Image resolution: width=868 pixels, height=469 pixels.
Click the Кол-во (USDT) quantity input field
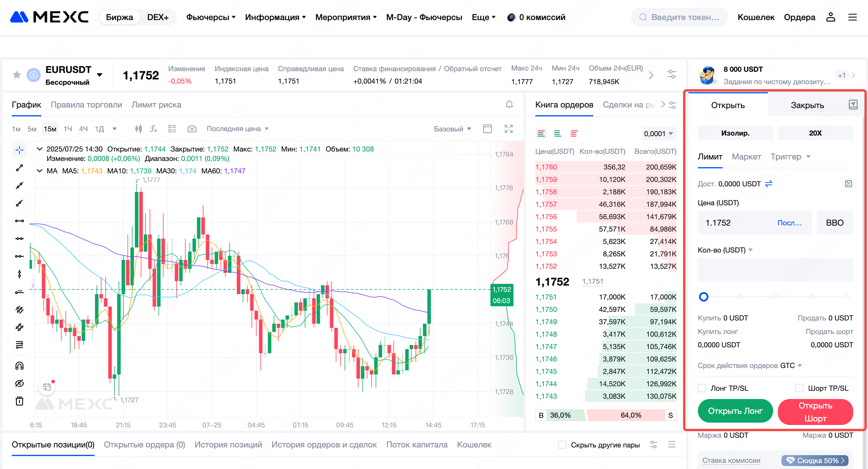[x=775, y=270]
